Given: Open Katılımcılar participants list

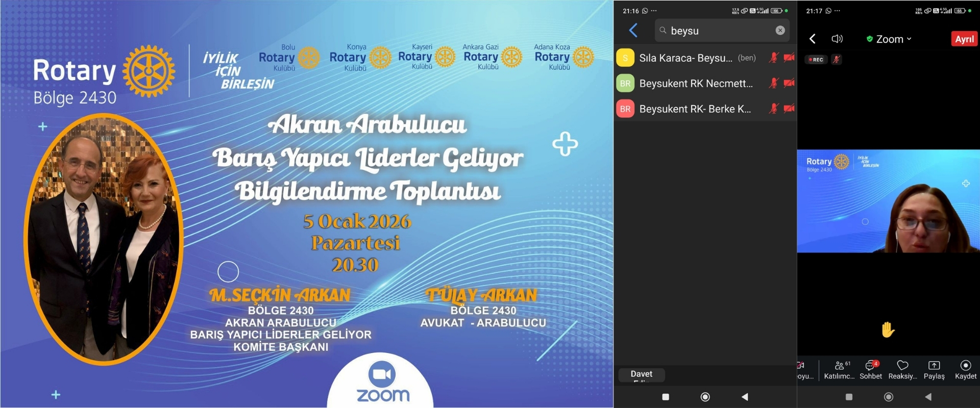Looking at the screenshot, I should coord(840,370).
